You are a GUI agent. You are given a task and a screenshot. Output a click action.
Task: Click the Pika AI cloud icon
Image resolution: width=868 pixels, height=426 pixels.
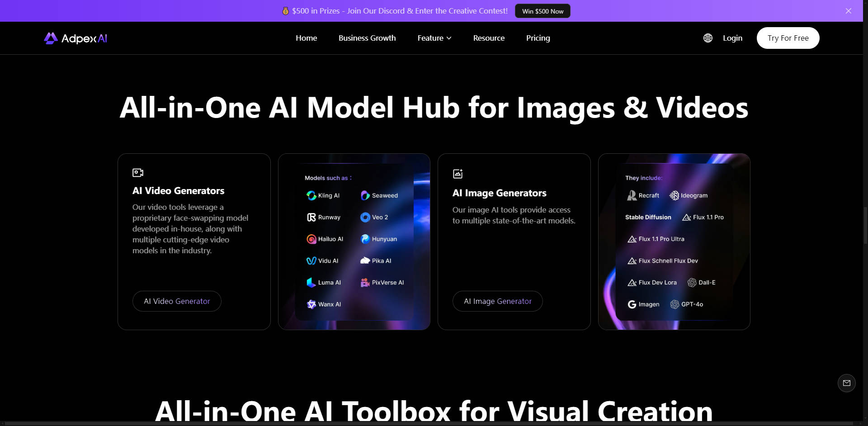[x=365, y=261]
